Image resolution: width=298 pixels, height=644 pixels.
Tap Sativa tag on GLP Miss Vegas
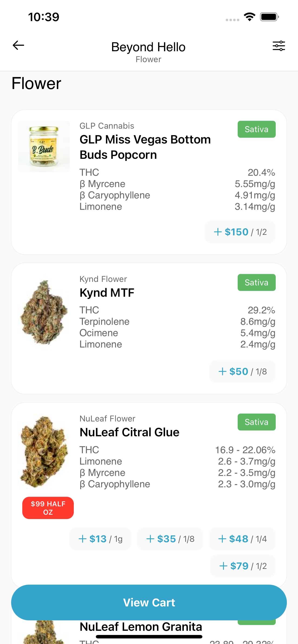(x=256, y=129)
